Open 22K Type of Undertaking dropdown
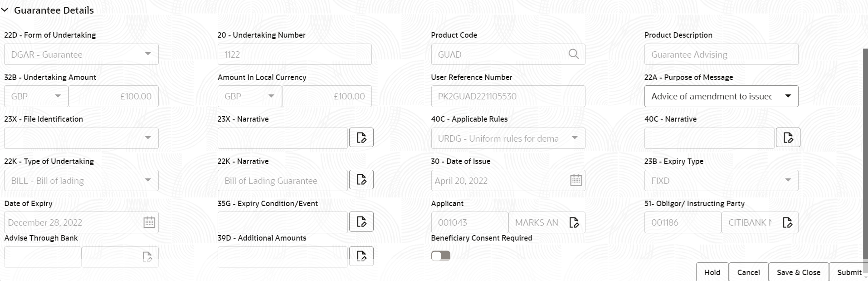The width and height of the screenshot is (868, 281). pos(81,180)
